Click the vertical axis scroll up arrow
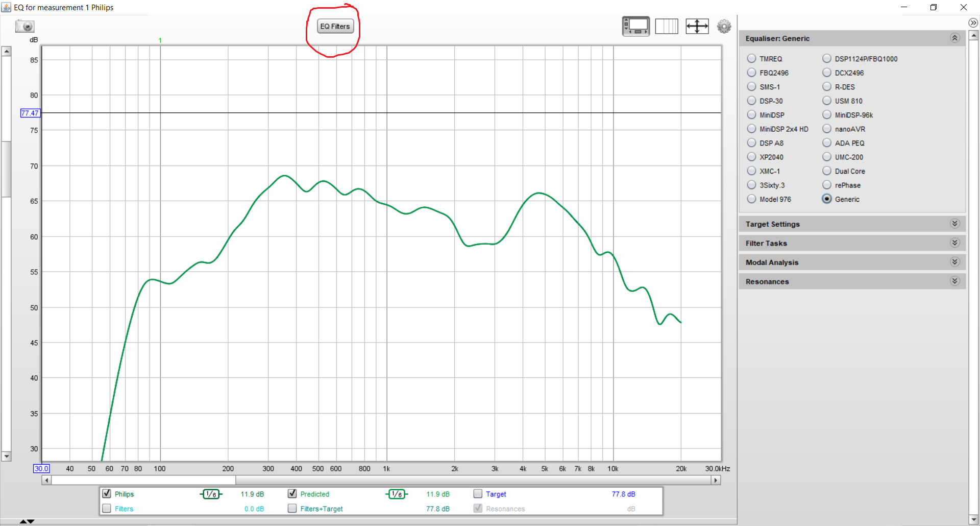Viewport: 980px width, 526px height. pyautogui.click(x=6, y=51)
